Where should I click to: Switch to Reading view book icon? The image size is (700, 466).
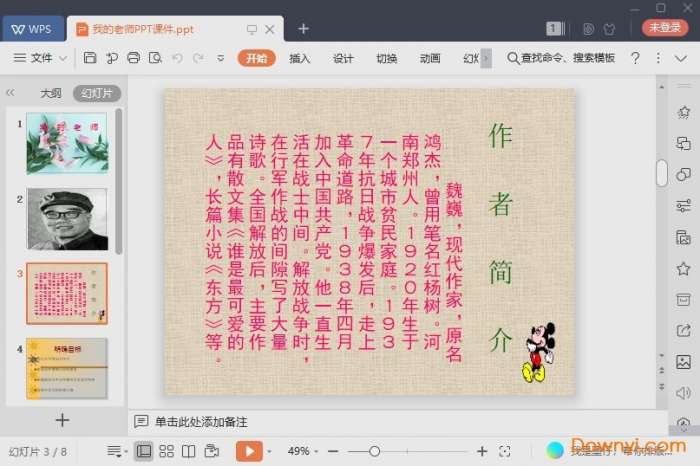(188, 451)
